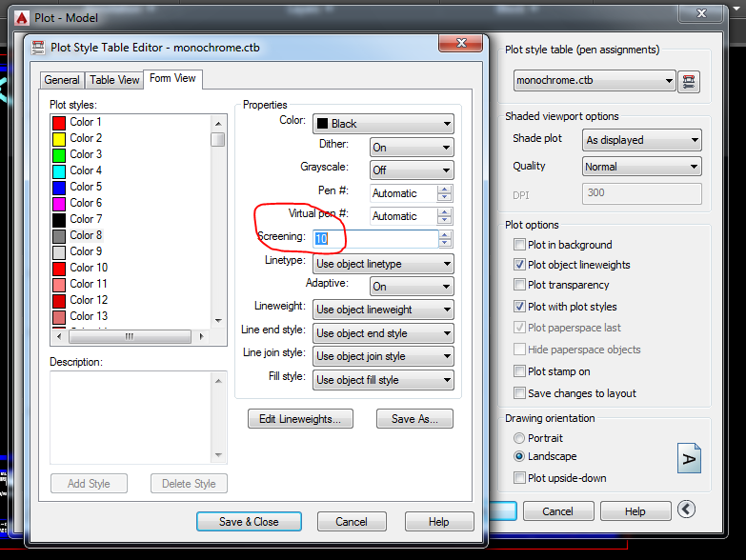This screenshot has height=560, width=746.
Task: Click the Description text area
Action: pos(131,417)
